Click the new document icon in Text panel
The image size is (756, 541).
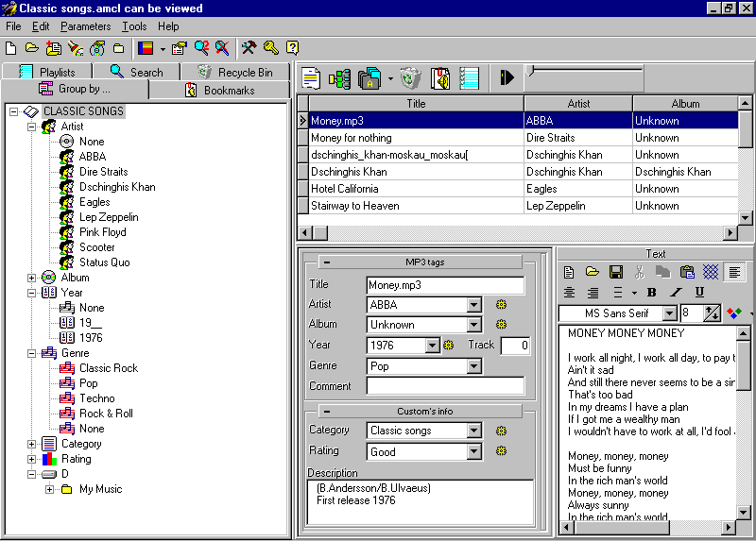(569, 272)
